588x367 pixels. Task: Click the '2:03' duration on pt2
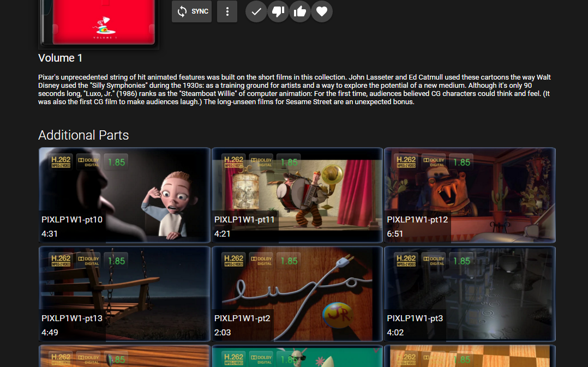(x=223, y=333)
